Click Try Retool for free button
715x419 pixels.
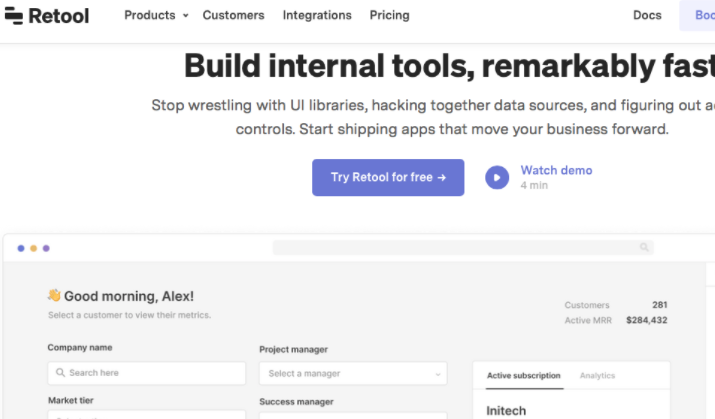coord(388,177)
